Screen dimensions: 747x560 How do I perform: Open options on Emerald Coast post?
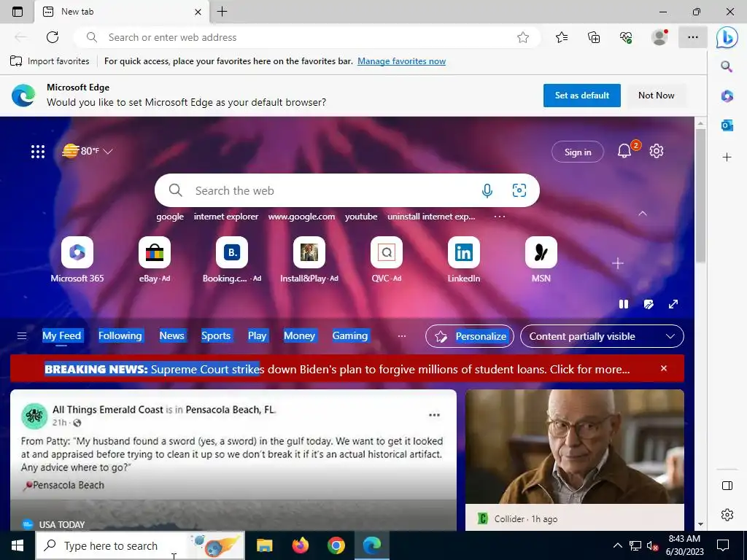click(x=434, y=415)
